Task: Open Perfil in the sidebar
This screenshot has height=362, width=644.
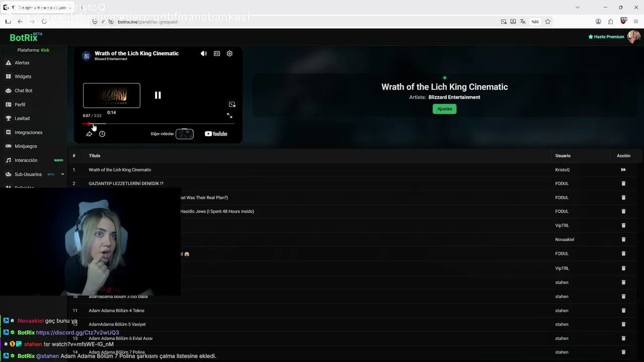Action: click(x=20, y=105)
